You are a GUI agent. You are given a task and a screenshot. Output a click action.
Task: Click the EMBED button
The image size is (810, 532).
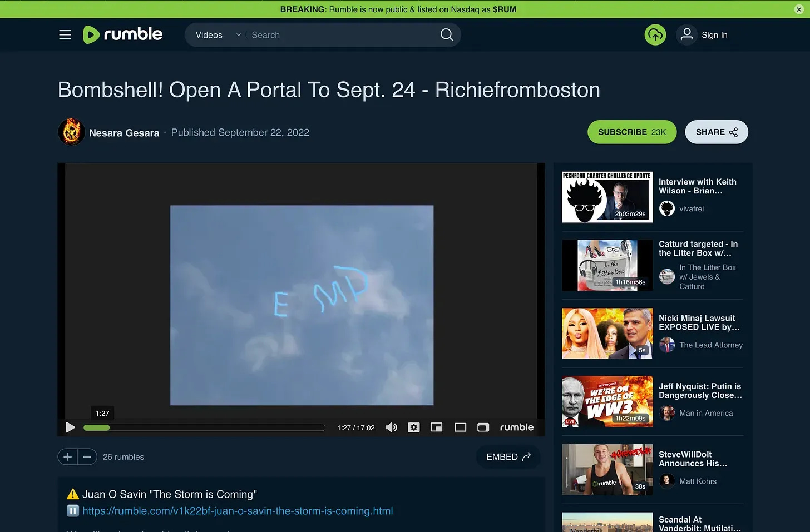(x=508, y=457)
